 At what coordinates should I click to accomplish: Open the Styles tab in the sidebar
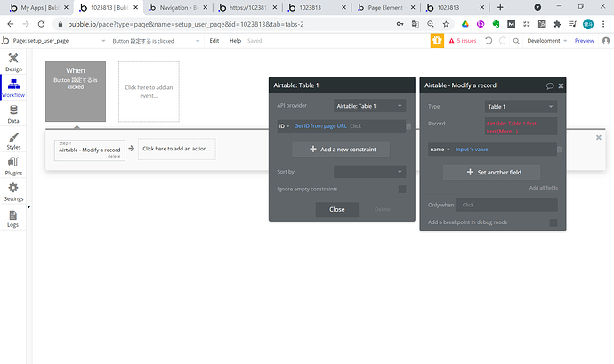[13, 141]
